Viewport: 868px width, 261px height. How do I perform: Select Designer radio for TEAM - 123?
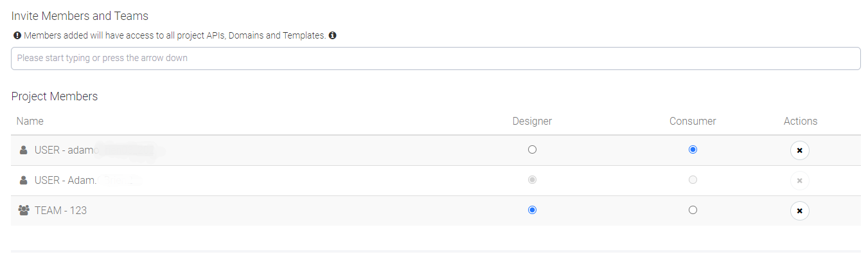click(532, 210)
